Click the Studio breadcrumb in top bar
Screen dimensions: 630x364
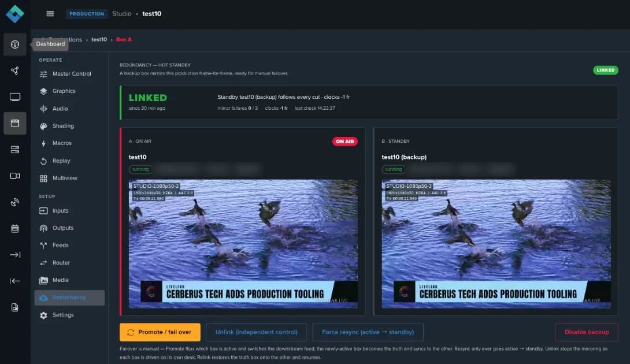coord(122,14)
